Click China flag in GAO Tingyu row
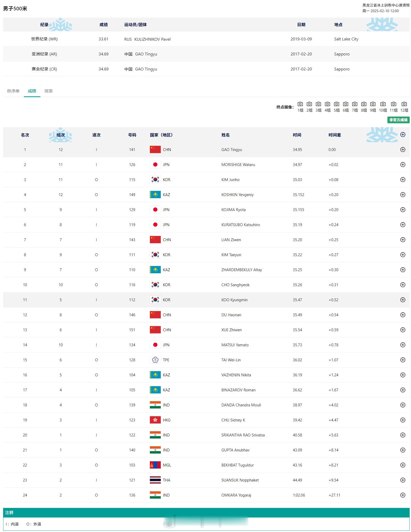Viewport: 411px width, 532px height. pos(155,149)
